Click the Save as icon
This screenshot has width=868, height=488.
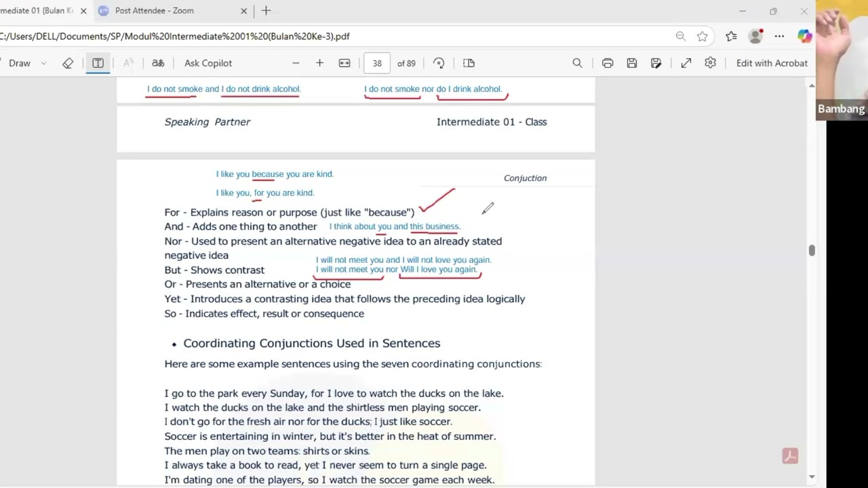[x=656, y=63]
